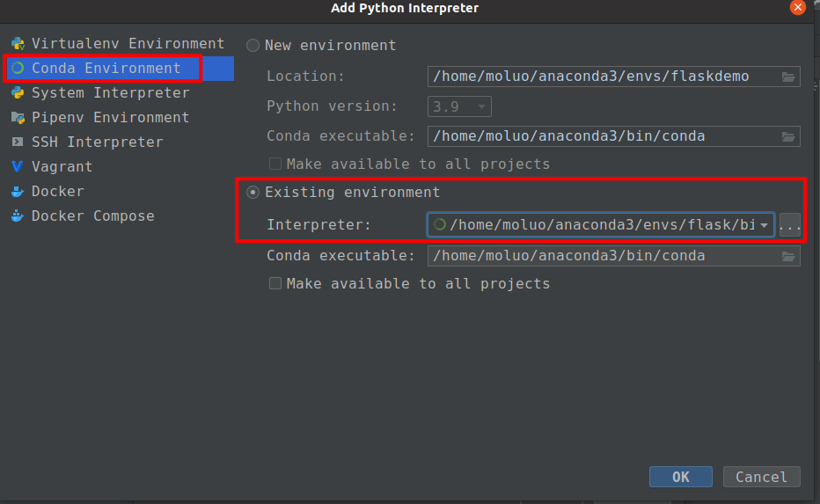The image size is (820, 504).
Task: Click the upper Conda executable path field
Action: coord(613,136)
